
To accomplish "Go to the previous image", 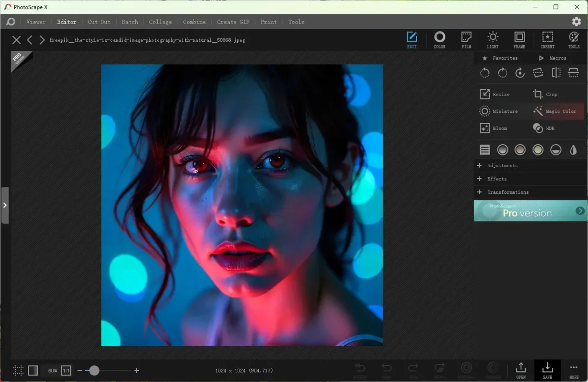I will tap(30, 40).
